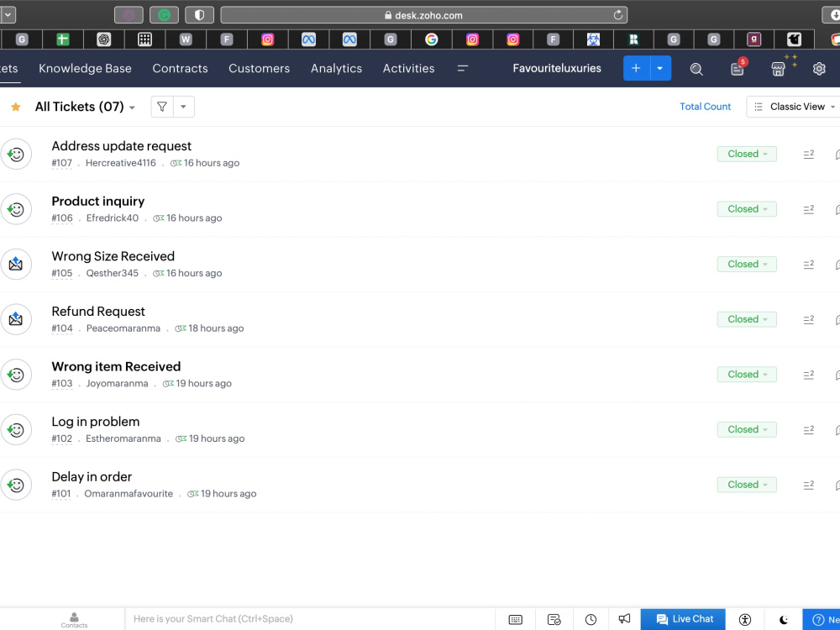This screenshot has width=840, height=630.
Task: Click thread count icon on Delay in order
Action: tap(808, 486)
